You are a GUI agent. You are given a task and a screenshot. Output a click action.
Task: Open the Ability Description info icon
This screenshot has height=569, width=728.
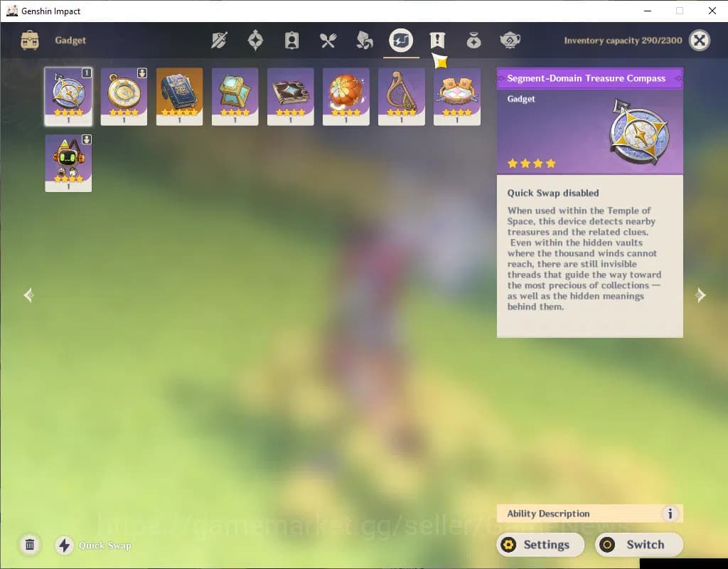click(670, 514)
